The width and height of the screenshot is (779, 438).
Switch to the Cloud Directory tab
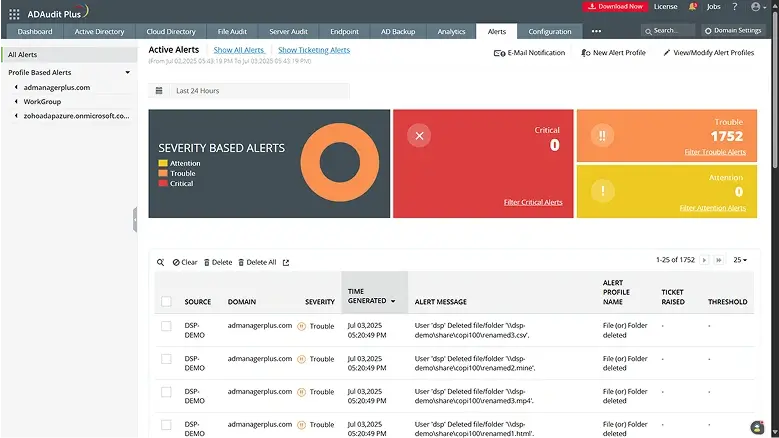coord(171,31)
